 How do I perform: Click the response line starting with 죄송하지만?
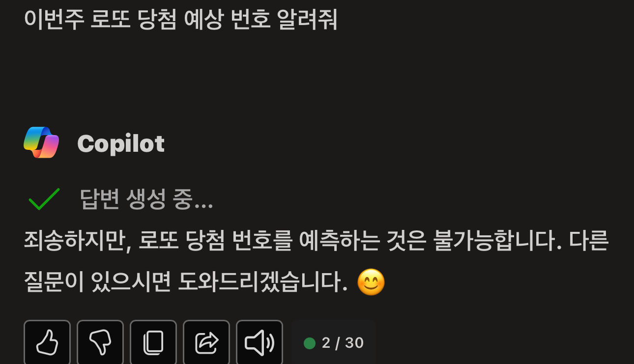coord(317,241)
